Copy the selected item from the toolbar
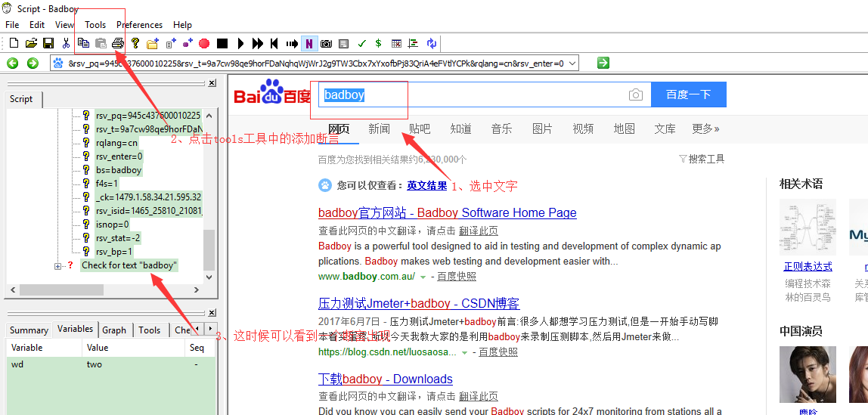 83,43
